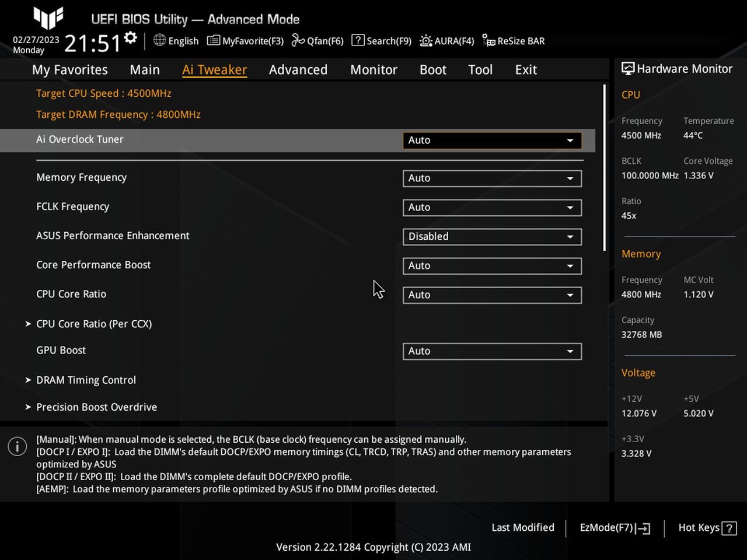The width and height of the screenshot is (747, 560).
Task: Click the Version 2.22.1284 copyright text
Action: coord(373,547)
